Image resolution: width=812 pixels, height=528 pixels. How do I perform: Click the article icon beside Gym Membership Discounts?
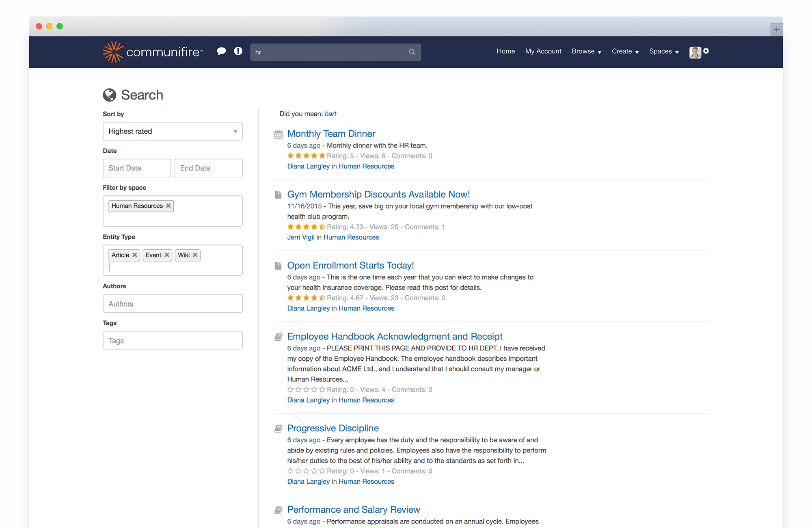pyautogui.click(x=278, y=195)
